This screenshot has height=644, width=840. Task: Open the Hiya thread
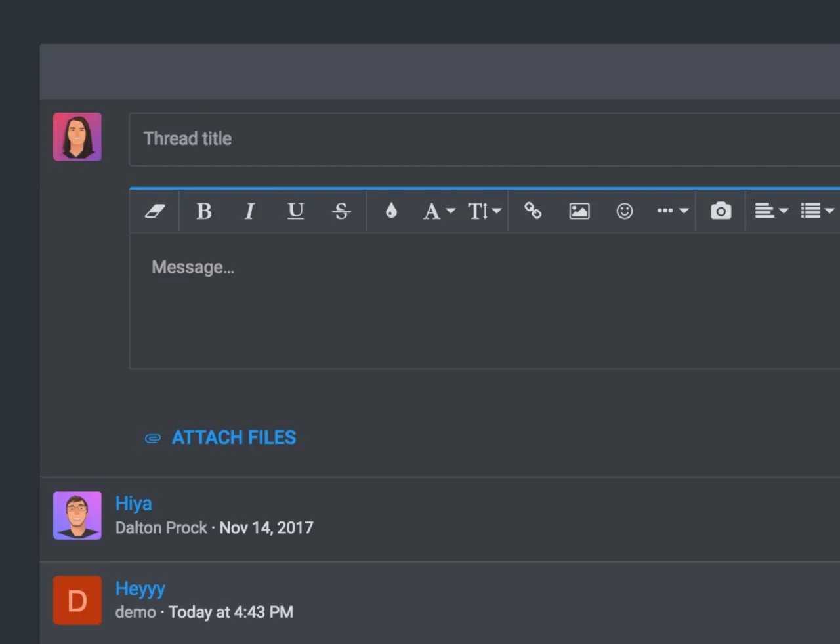pyautogui.click(x=134, y=504)
